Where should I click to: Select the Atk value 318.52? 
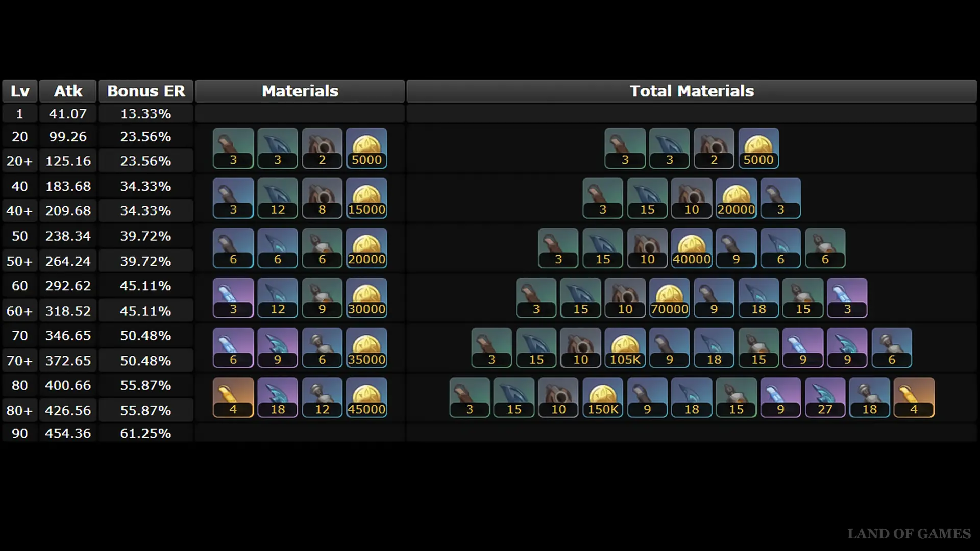(x=68, y=311)
